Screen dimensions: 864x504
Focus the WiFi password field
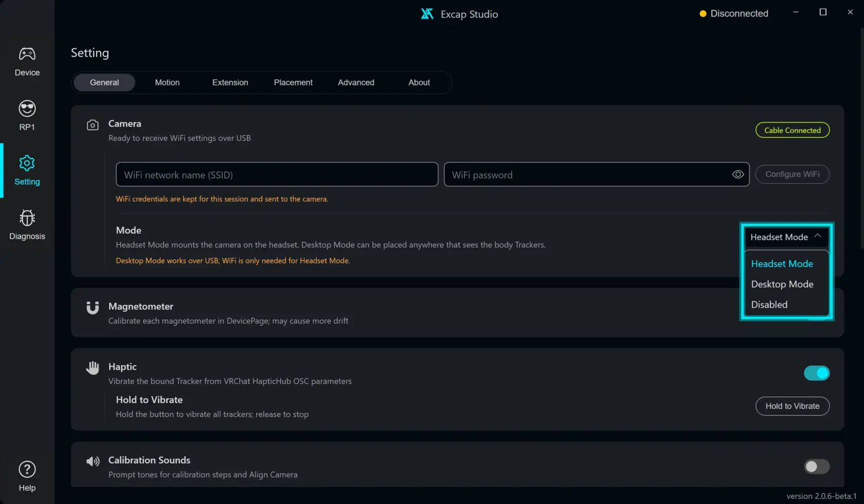pyautogui.click(x=597, y=174)
